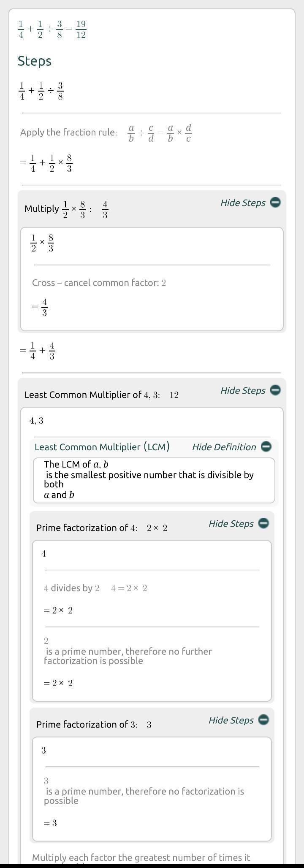Image resolution: width=304 pixels, height=868 pixels.
Task: Click minus icon for Prime factorization of 4
Action: [x=263, y=523]
